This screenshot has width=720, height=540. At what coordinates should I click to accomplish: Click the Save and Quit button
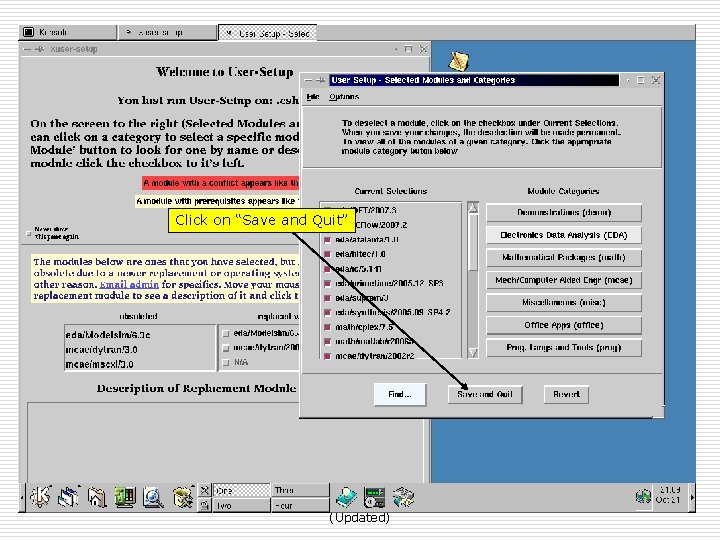[485, 394]
